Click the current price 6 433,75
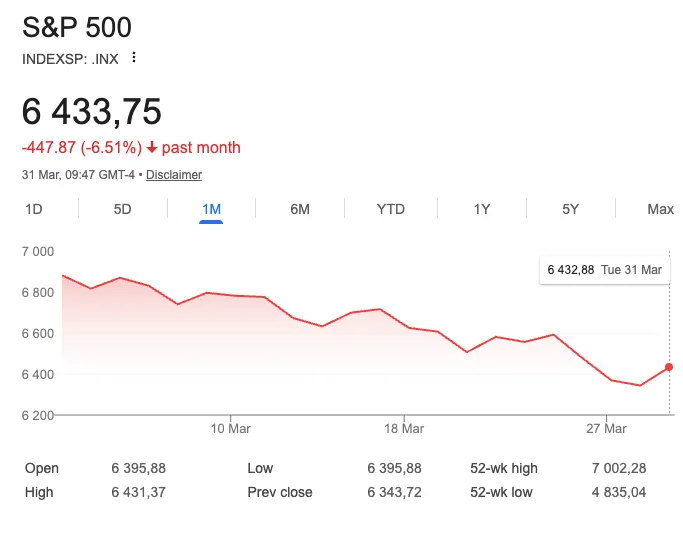Image resolution: width=683 pixels, height=546 pixels. pyautogui.click(x=92, y=112)
